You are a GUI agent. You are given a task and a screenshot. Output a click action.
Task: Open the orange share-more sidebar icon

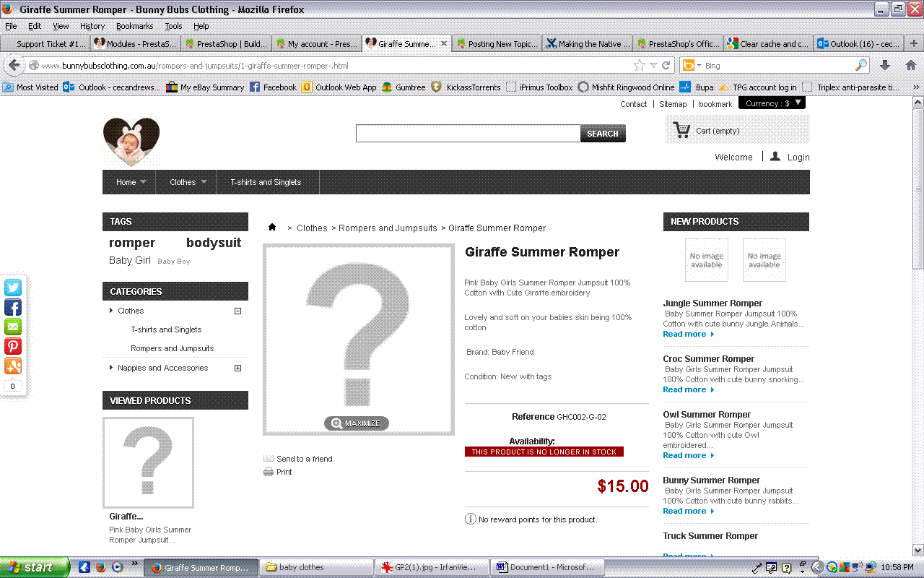[13, 366]
